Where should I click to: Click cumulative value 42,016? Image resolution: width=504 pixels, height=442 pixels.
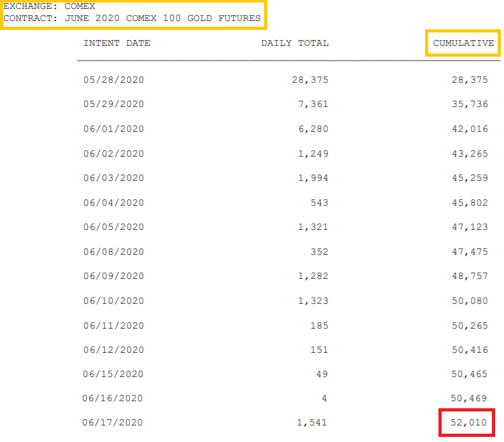tap(470, 129)
